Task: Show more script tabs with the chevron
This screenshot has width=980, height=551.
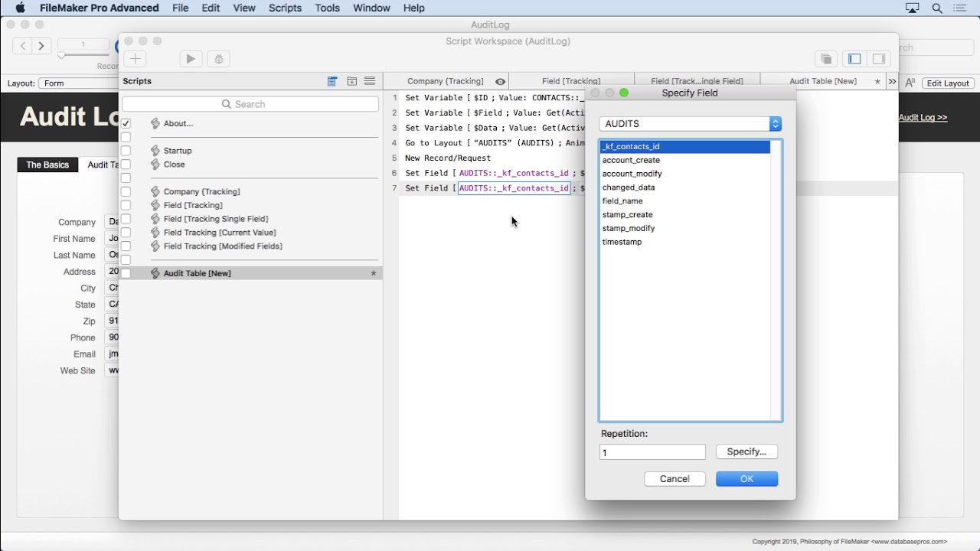Action: (x=892, y=81)
